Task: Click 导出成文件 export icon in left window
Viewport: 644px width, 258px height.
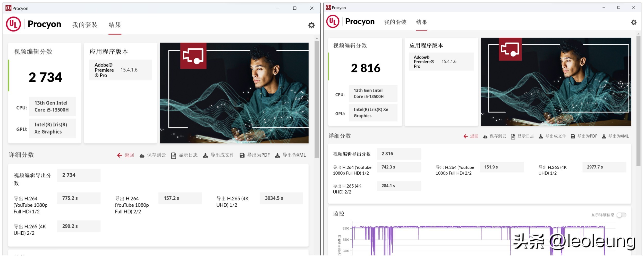Action: [x=205, y=155]
